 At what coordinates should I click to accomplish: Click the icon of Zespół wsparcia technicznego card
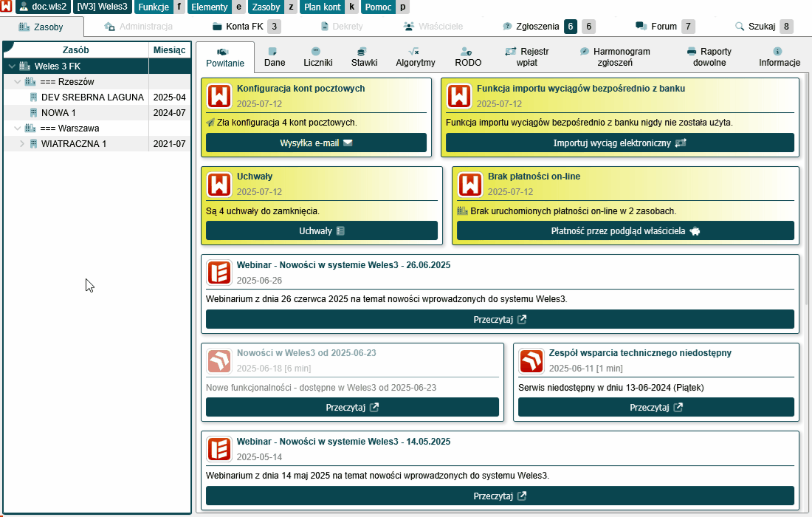click(531, 361)
